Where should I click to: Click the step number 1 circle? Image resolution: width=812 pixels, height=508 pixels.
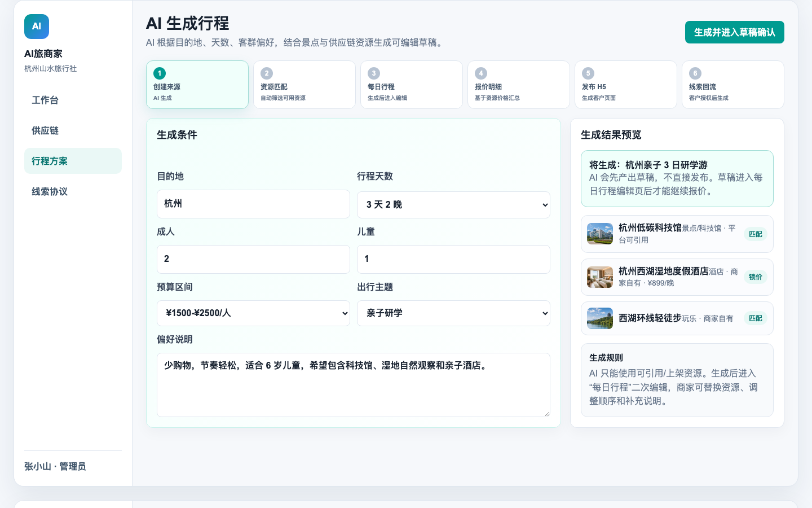(x=160, y=73)
